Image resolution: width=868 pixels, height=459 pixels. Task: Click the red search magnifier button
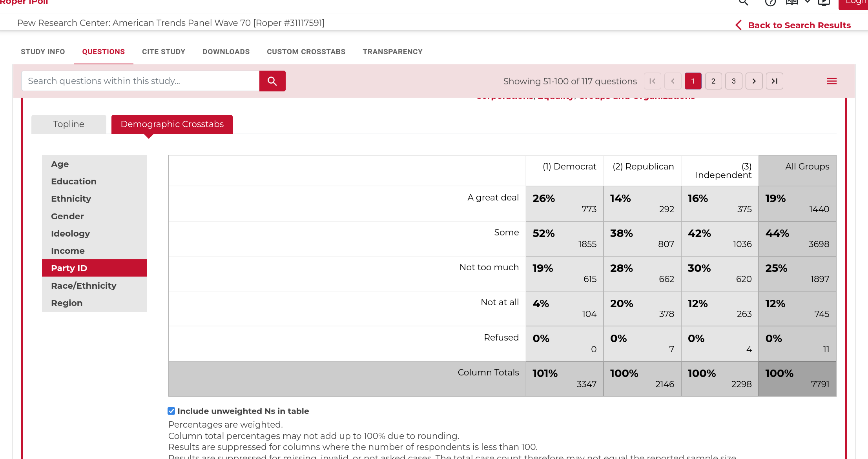coord(272,81)
